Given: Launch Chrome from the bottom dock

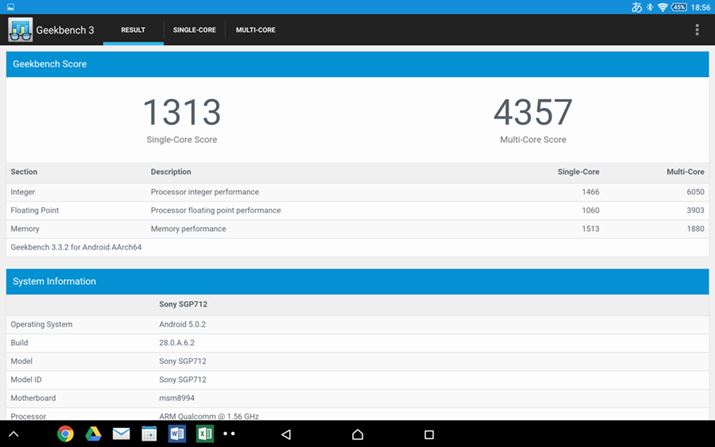Looking at the screenshot, I should pyautogui.click(x=66, y=434).
